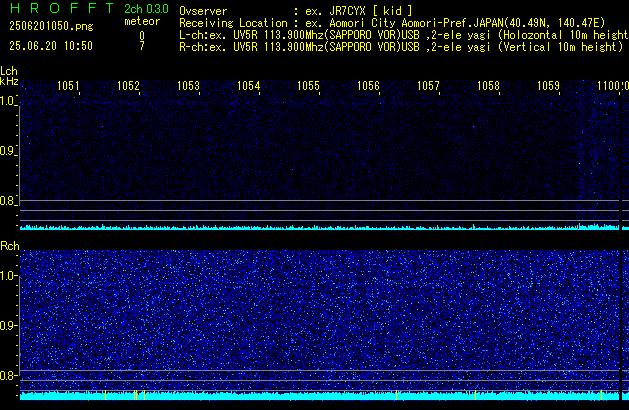The height and width of the screenshot is (410, 629).
Task: Click the meteor count value 0
Action: click(142, 36)
